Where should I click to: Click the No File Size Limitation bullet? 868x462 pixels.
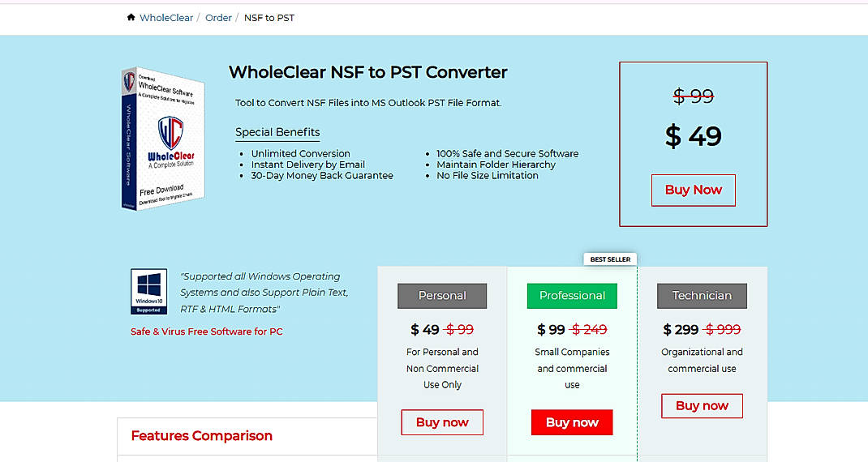point(488,175)
